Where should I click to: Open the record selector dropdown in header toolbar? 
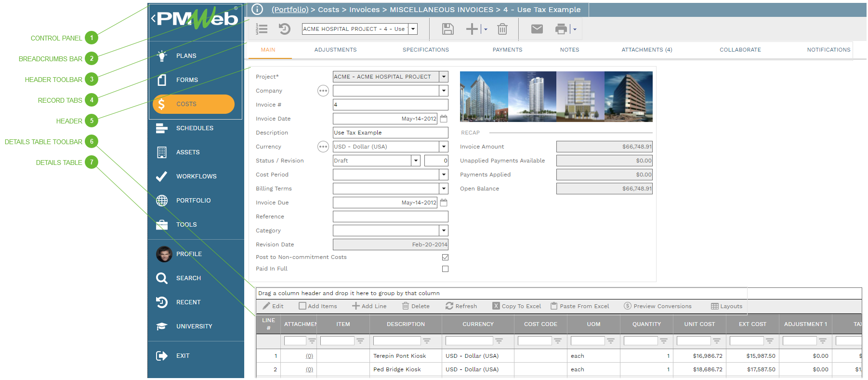[413, 29]
